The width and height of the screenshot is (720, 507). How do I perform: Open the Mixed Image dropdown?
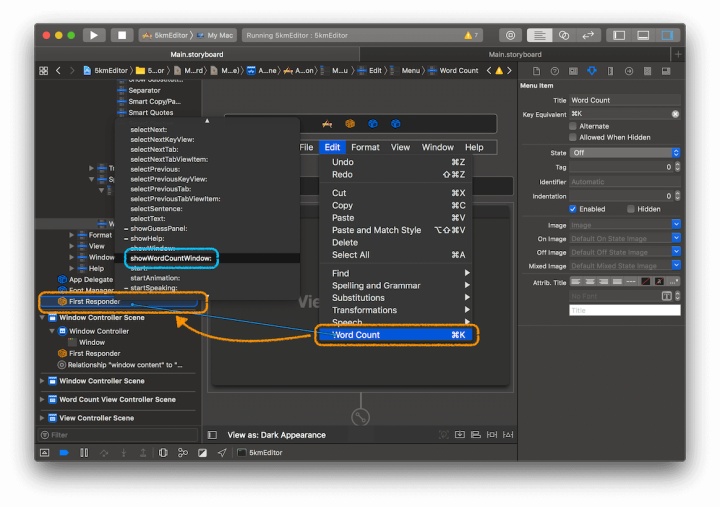676,265
